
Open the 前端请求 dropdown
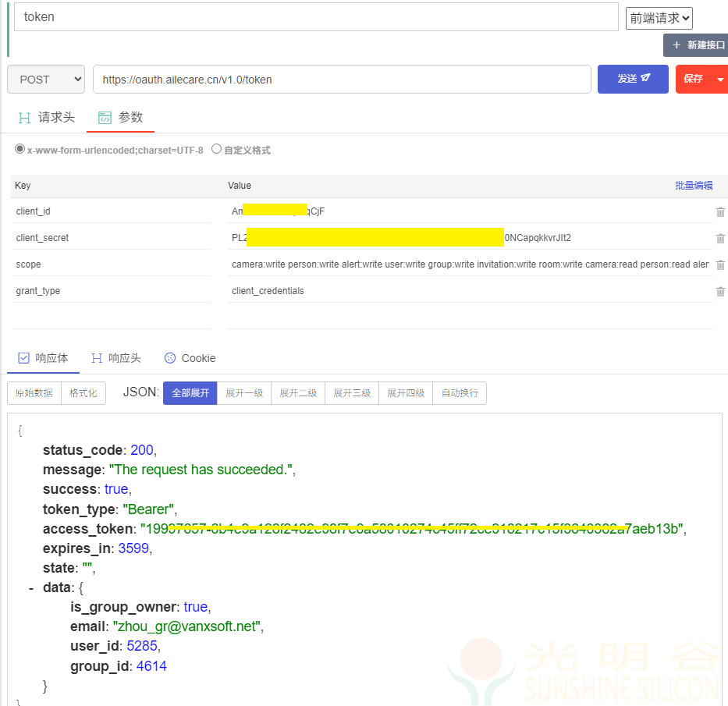tap(659, 16)
